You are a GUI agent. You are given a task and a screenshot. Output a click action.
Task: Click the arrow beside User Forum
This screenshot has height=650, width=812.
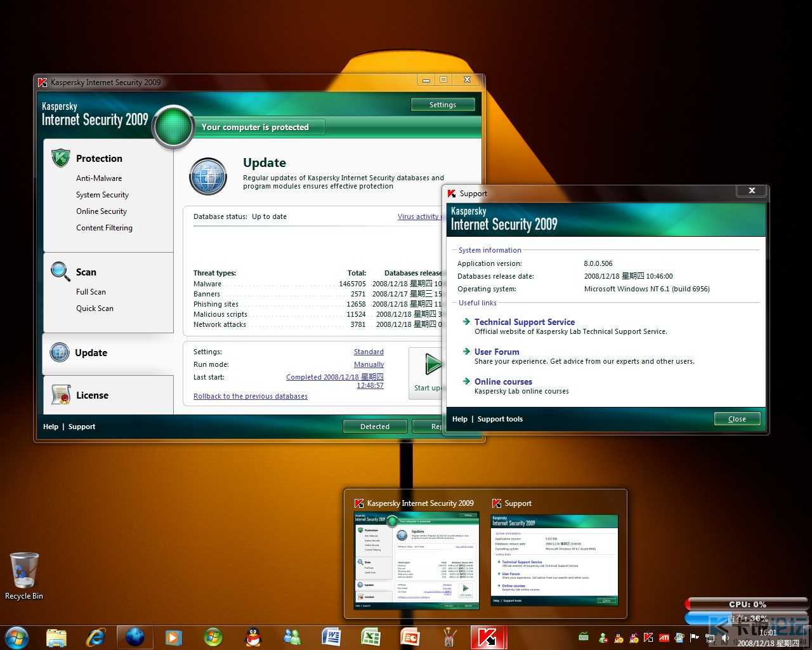coord(466,352)
